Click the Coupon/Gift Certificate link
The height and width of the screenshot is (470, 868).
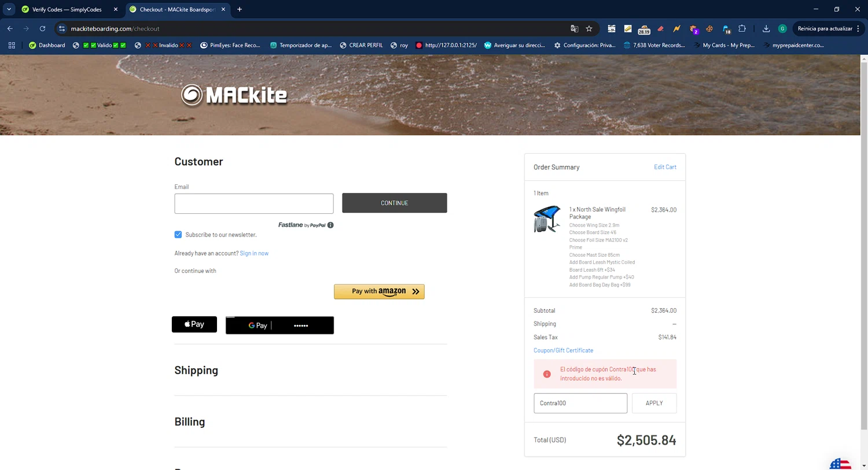tap(563, 350)
